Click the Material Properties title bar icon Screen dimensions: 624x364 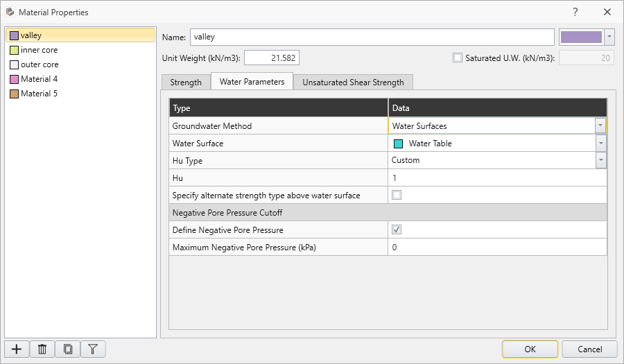tap(10, 12)
